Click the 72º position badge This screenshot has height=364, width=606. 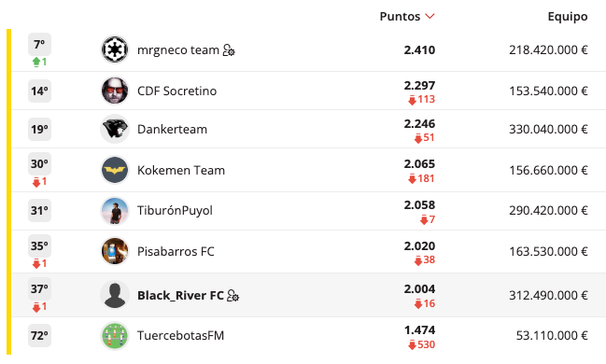(x=39, y=335)
